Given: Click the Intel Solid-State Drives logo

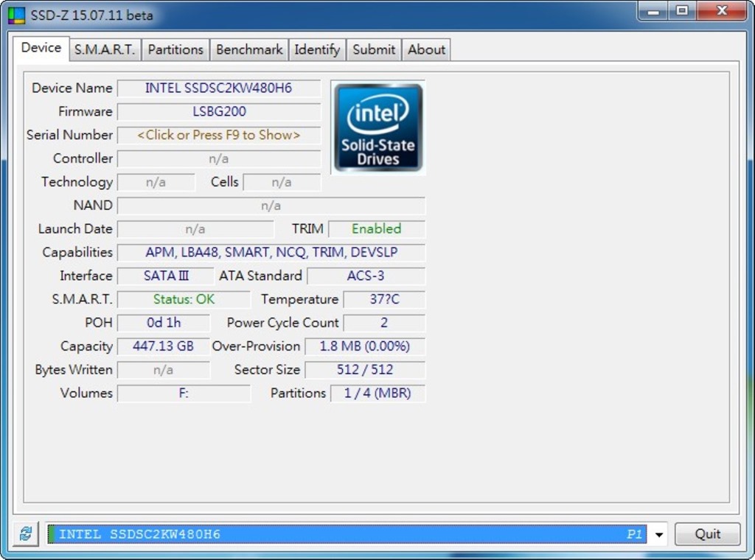Looking at the screenshot, I should [378, 127].
